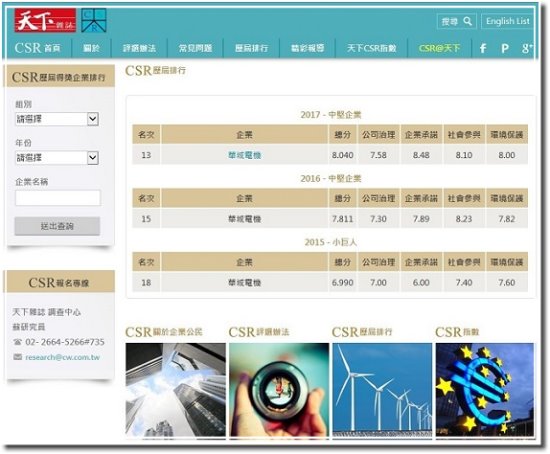Click the 搜尋 search label

(x=450, y=22)
